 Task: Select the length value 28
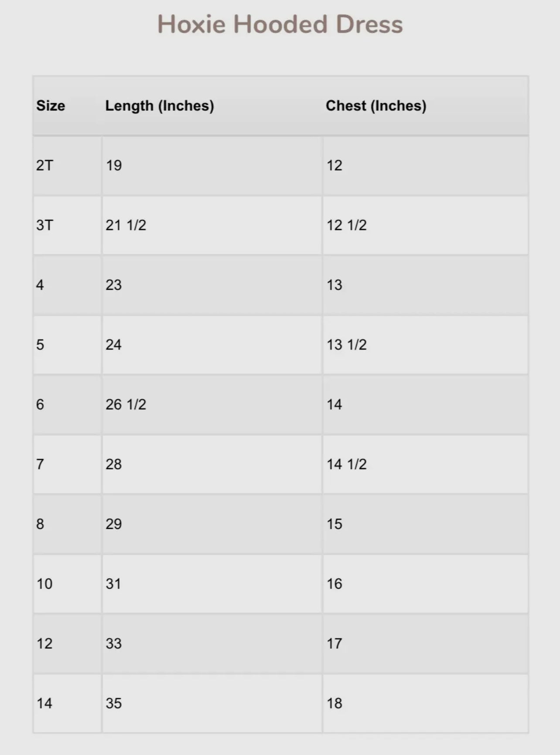pos(114,464)
